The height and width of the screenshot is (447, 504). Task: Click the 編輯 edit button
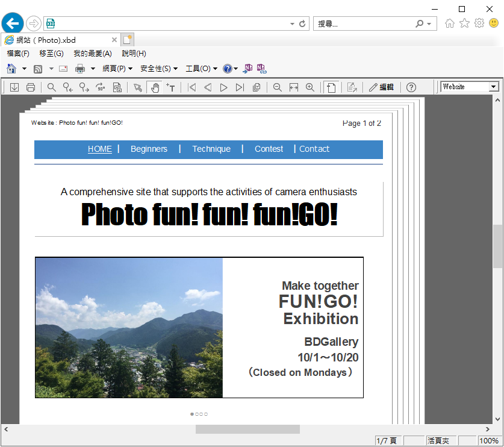tap(381, 87)
